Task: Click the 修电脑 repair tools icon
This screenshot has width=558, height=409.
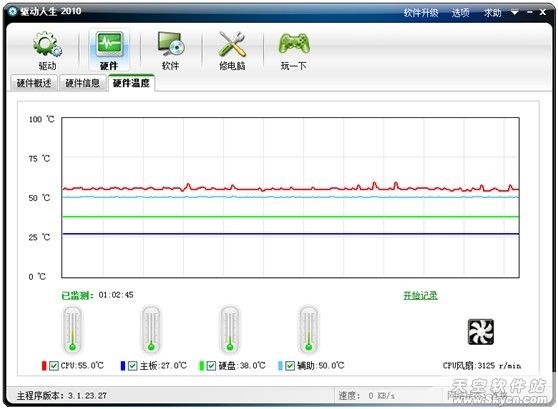Action: 232,44
